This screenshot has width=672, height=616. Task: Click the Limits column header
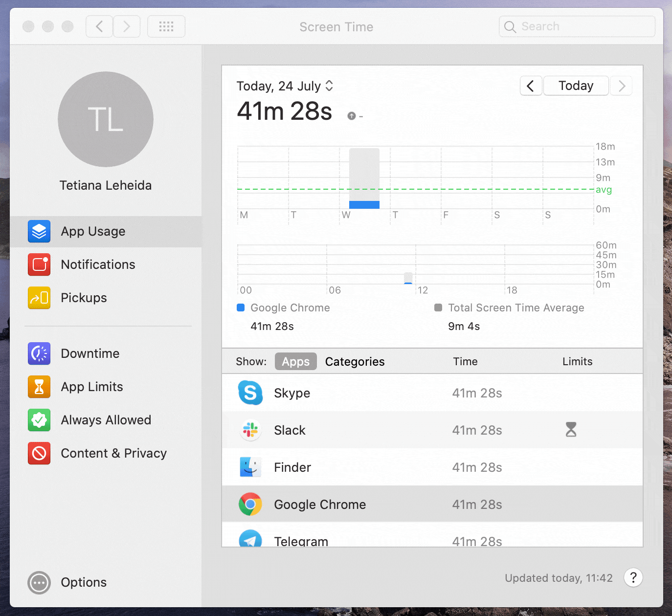(578, 361)
